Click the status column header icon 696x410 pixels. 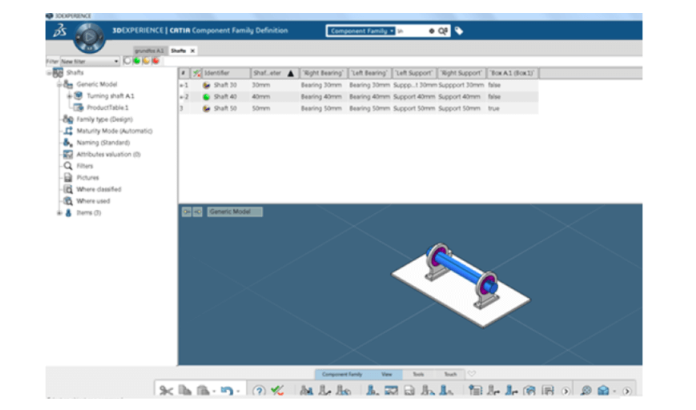click(x=197, y=73)
